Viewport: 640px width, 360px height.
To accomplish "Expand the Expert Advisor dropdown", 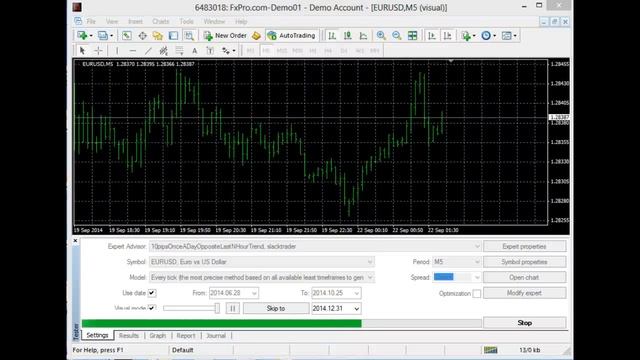I will coord(477,247).
